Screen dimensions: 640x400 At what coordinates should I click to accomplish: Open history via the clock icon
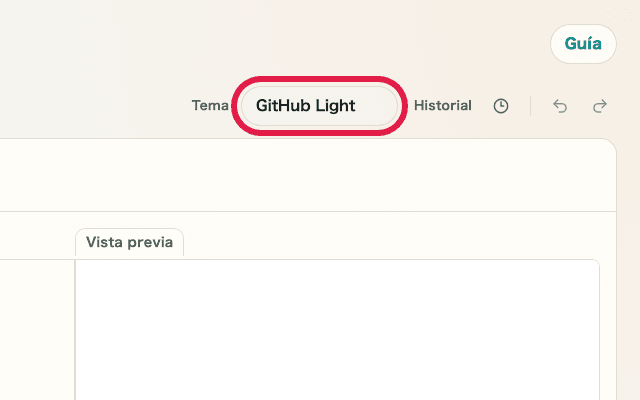click(501, 105)
